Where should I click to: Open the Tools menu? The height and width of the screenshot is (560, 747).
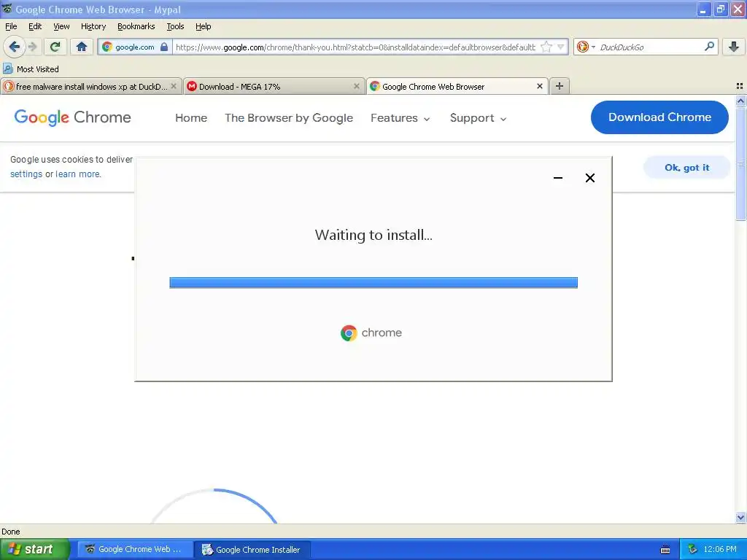pyautogui.click(x=175, y=26)
